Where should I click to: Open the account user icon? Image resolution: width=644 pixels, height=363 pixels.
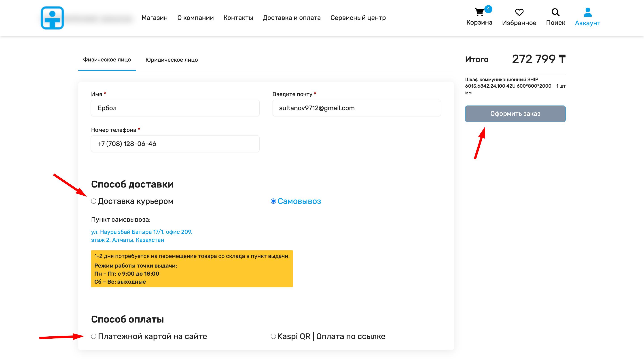587,12
